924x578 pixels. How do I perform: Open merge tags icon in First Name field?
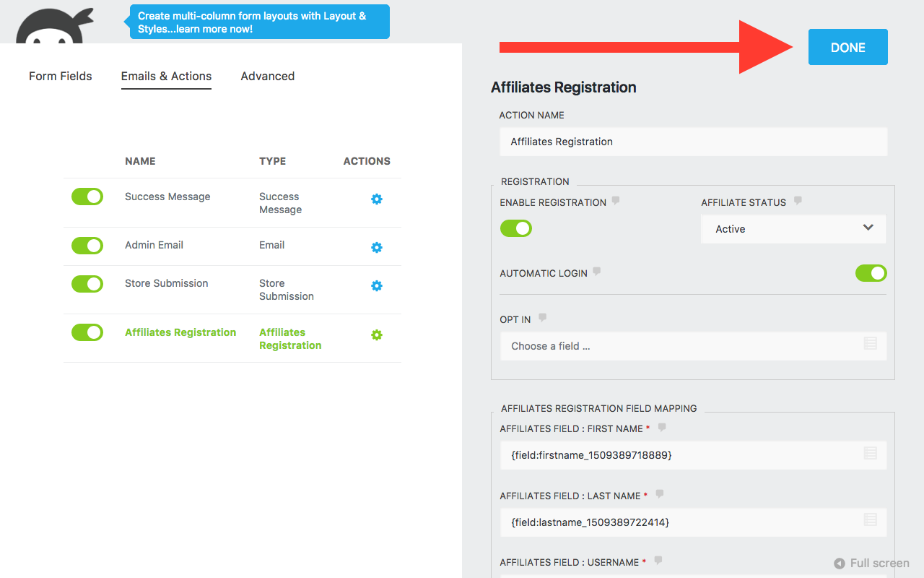click(x=871, y=454)
